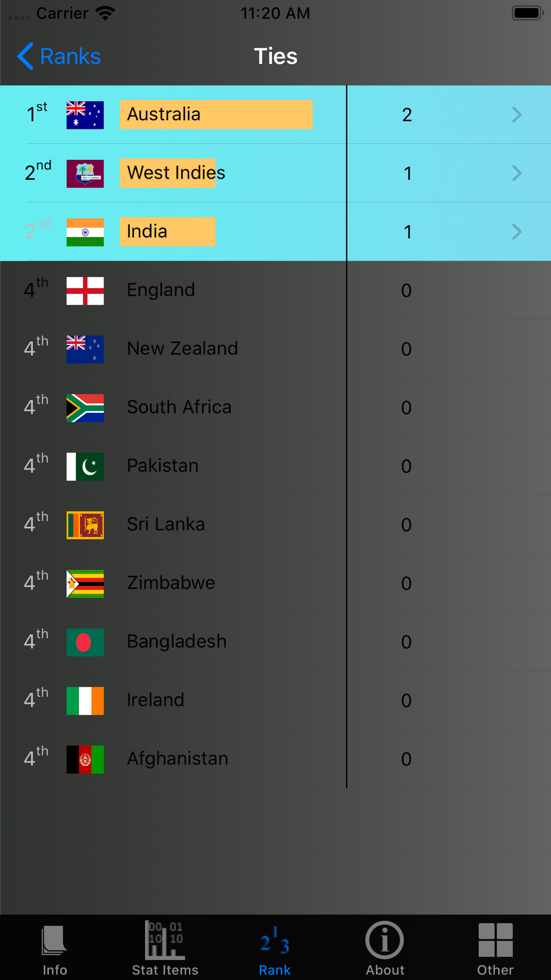Select the Rank tab icon
551x980 pixels.
pos(275,941)
